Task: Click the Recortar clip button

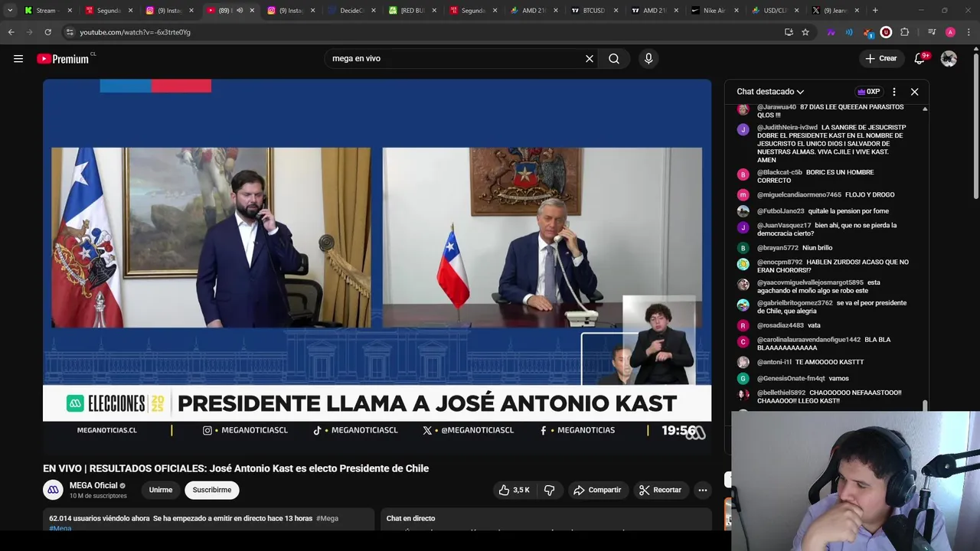Action: pos(660,490)
